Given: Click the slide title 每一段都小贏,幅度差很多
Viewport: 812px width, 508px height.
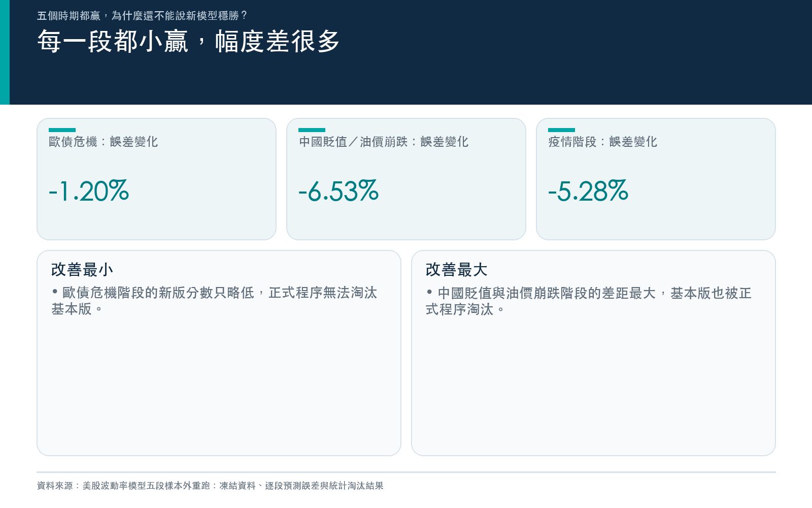Looking at the screenshot, I should (x=188, y=41).
